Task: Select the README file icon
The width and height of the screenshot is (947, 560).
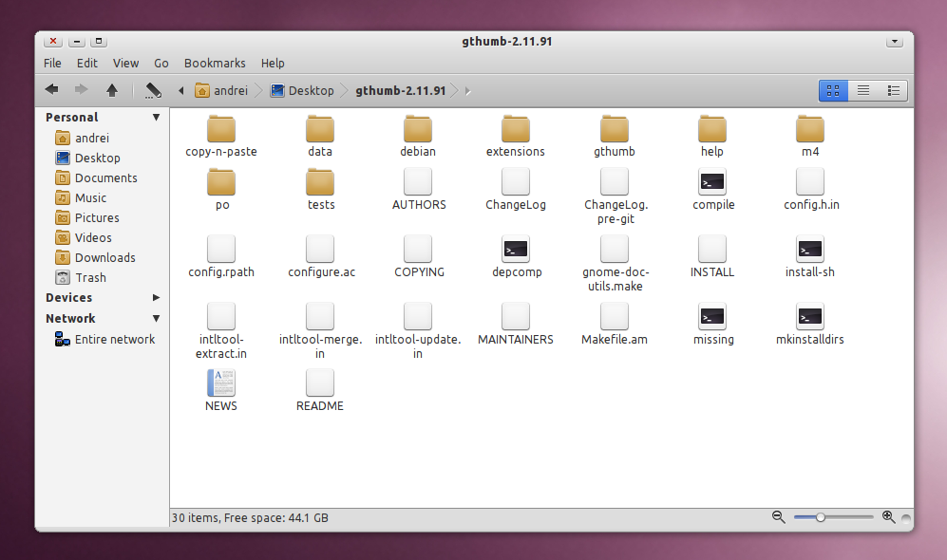Action: [x=320, y=383]
